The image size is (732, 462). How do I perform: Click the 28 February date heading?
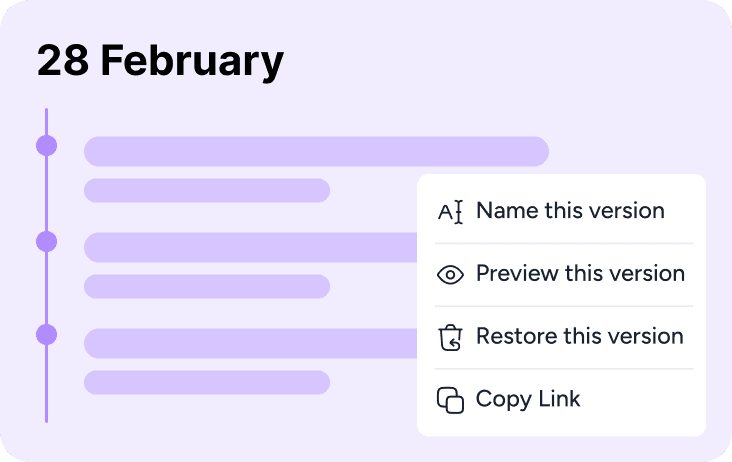160,61
